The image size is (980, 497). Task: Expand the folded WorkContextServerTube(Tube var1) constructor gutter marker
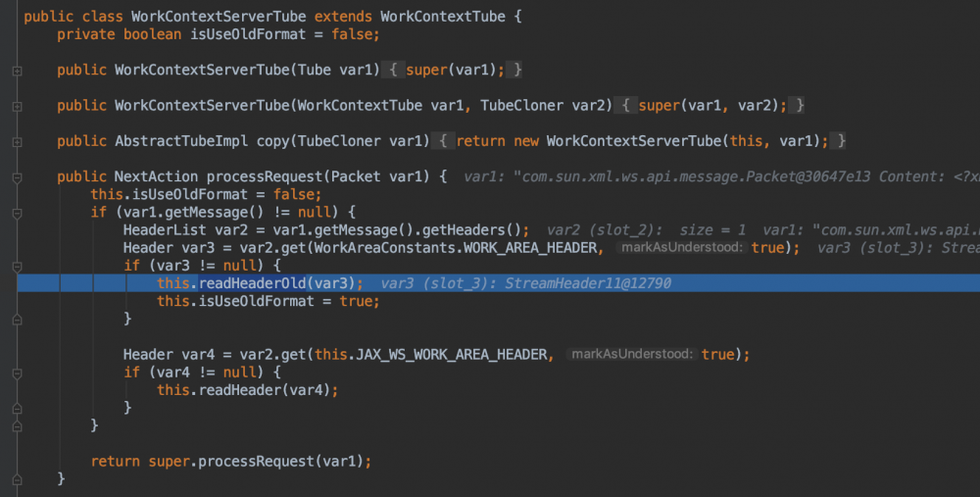(x=17, y=72)
